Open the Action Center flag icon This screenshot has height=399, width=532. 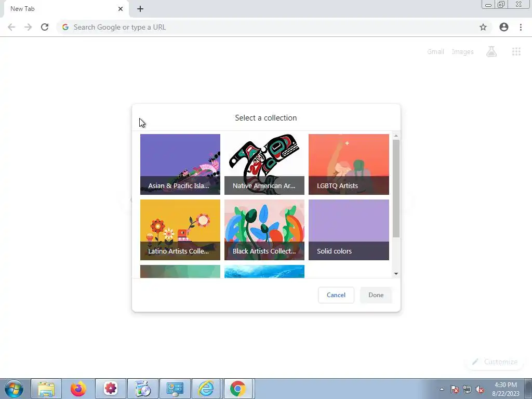click(455, 389)
